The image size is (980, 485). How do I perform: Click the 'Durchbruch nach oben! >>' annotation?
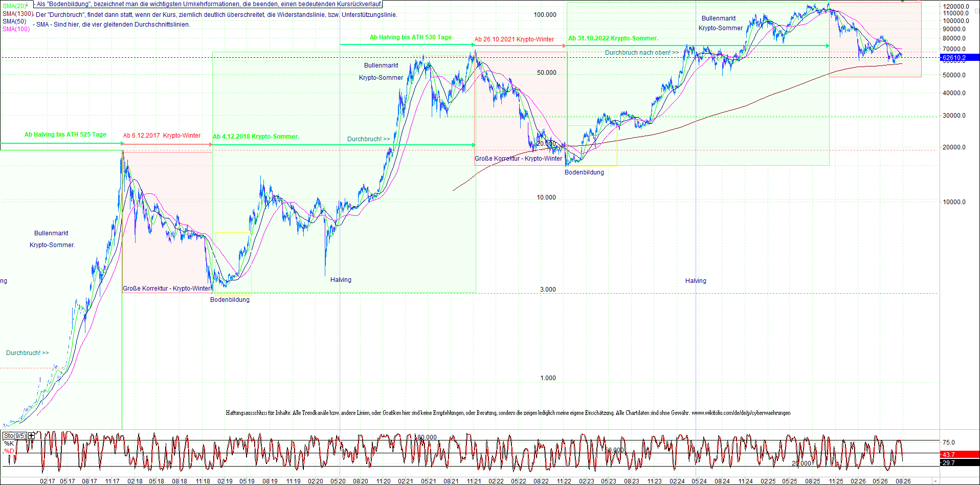(642, 53)
